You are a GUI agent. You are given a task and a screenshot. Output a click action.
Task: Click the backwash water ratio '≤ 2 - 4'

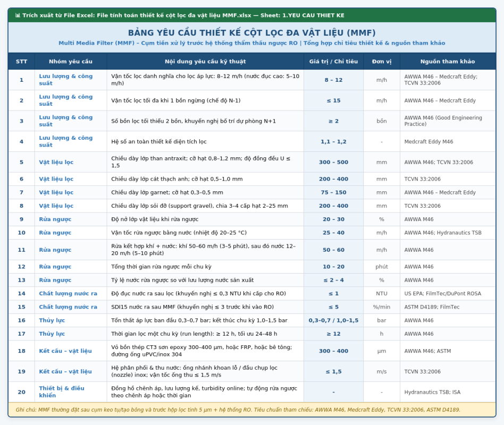pyautogui.click(x=334, y=280)
